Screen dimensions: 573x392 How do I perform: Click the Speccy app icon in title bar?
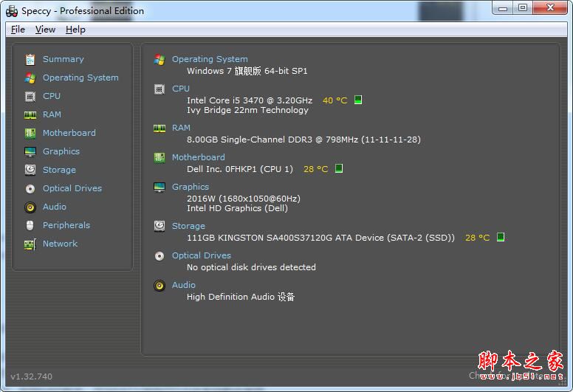(12, 11)
